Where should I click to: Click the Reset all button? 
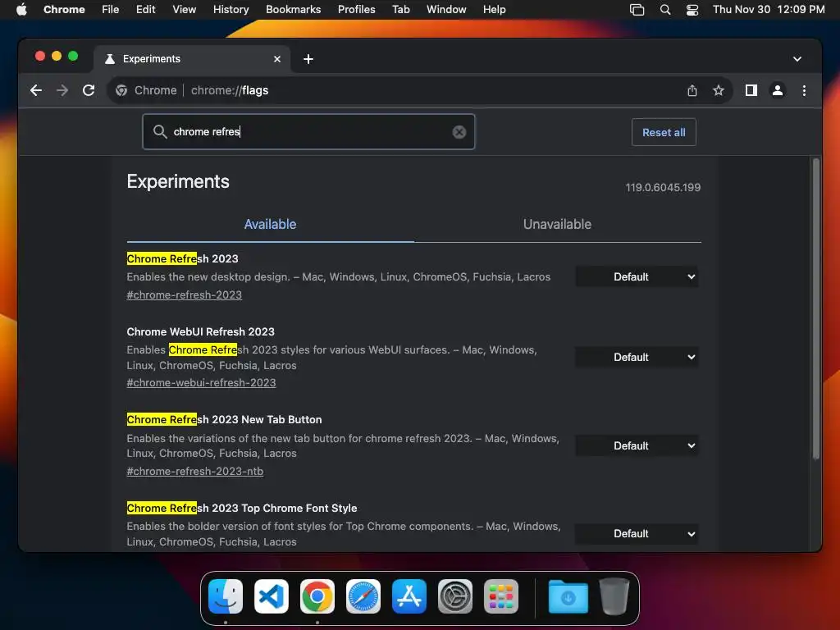click(664, 132)
